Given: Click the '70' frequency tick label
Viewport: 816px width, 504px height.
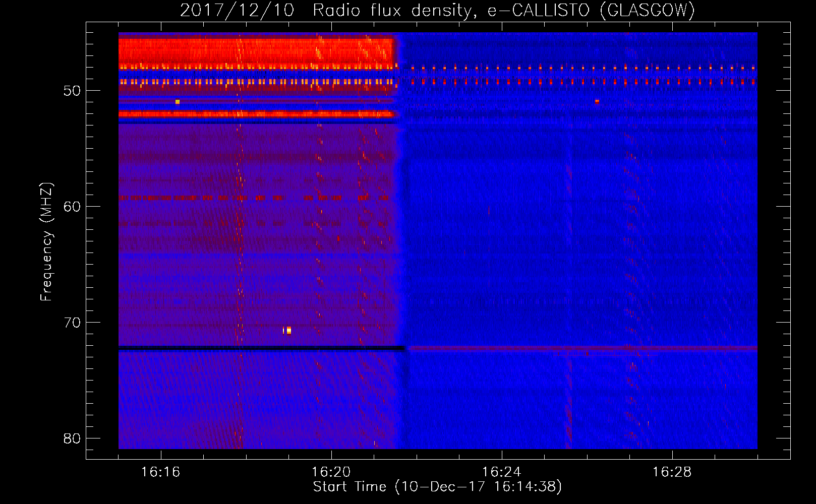Looking at the screenshot, I should (72, 323).
